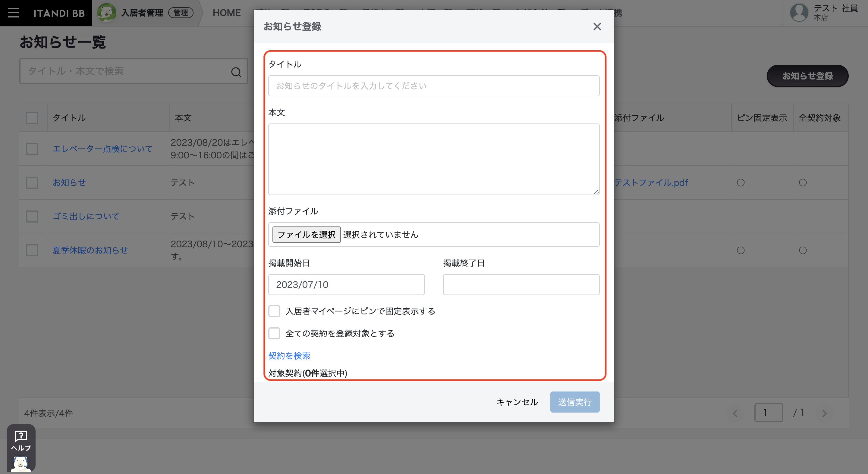Image resolution: width=868 pixels, height=474 pixels.
Task: Check 全ての契約を登録対象とする
Action: click(274, 333)
